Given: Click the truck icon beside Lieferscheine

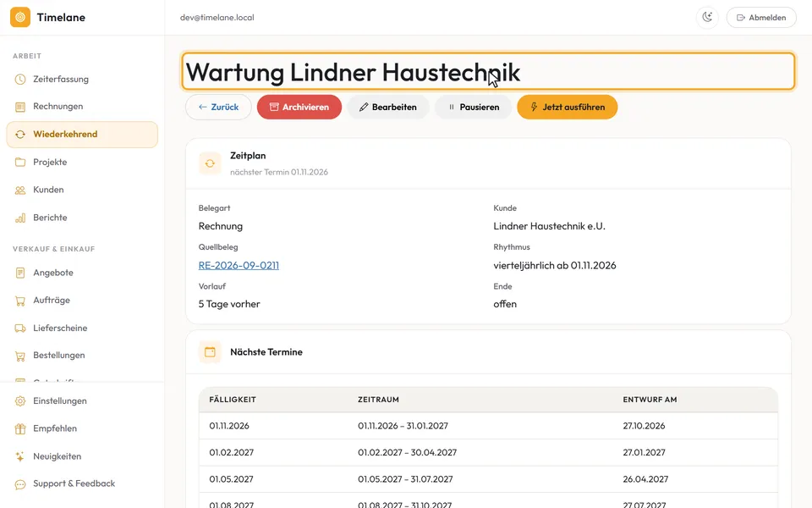Looking at the screenshot, I should click(x=20, y=329).
